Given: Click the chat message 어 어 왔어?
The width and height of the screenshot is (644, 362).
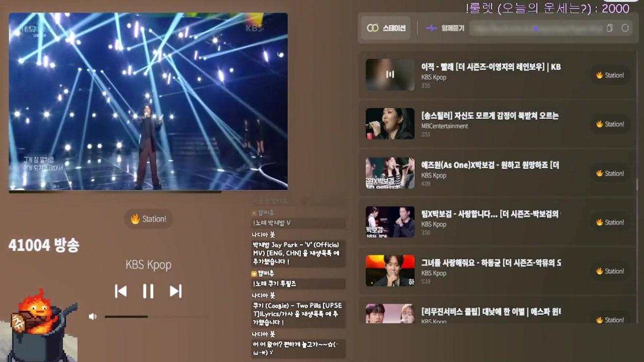Looking at the screenshot, I should pos(298,348).
